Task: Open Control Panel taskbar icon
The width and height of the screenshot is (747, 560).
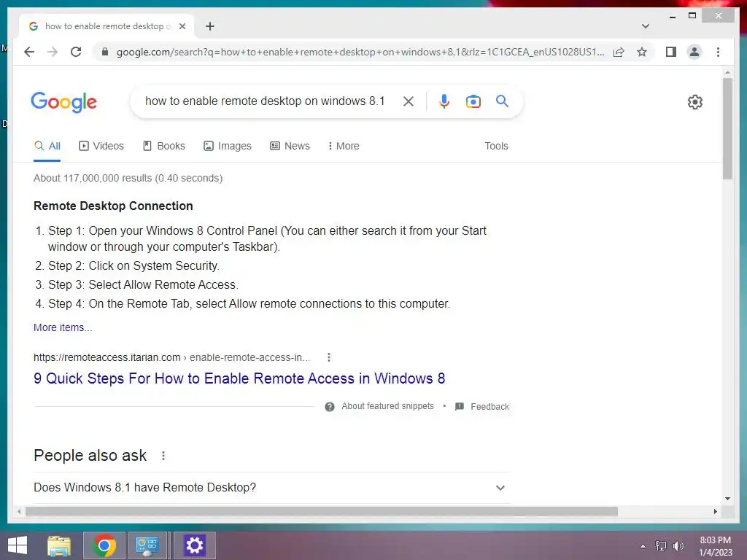Action: 147,545
